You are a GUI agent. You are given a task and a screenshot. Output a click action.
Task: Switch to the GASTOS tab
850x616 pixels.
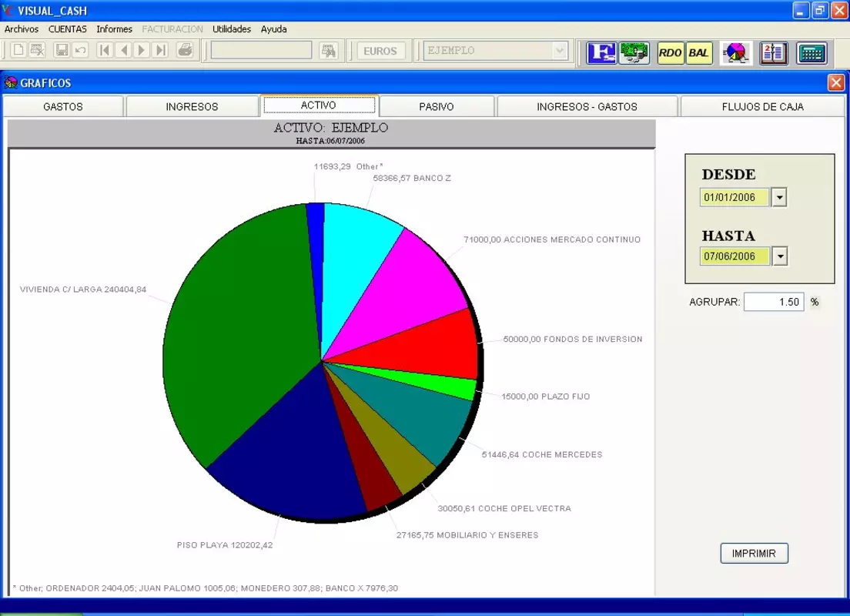coord(63,106)
